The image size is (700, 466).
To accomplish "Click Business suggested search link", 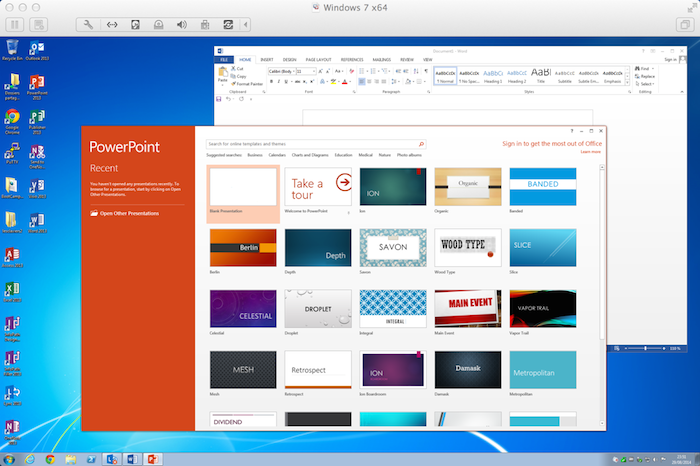I will click(x=255, y=155).
